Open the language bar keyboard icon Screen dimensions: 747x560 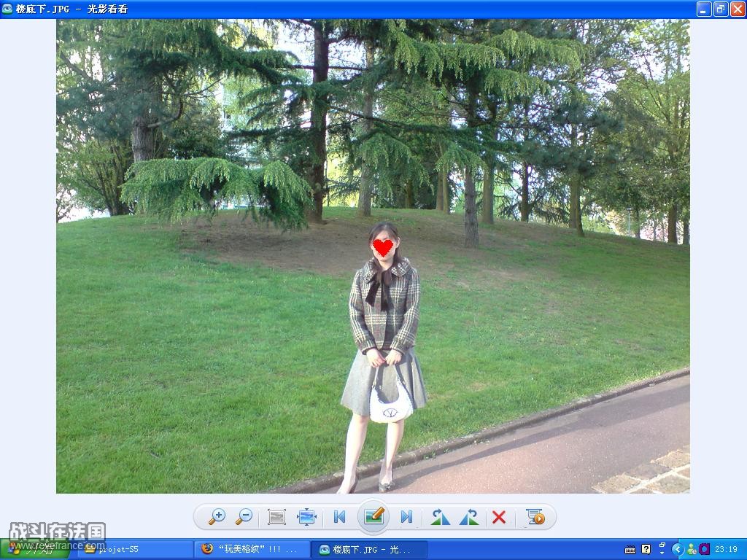pyautogui.click(x=630, y=550)
